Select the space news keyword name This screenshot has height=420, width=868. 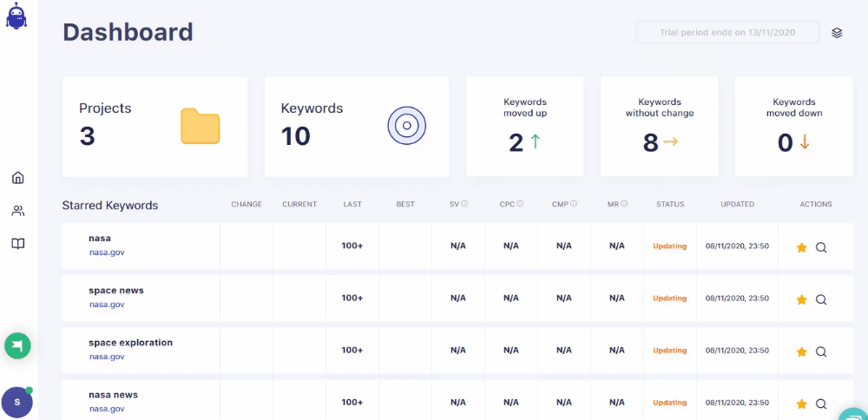[x=116, y=291]
